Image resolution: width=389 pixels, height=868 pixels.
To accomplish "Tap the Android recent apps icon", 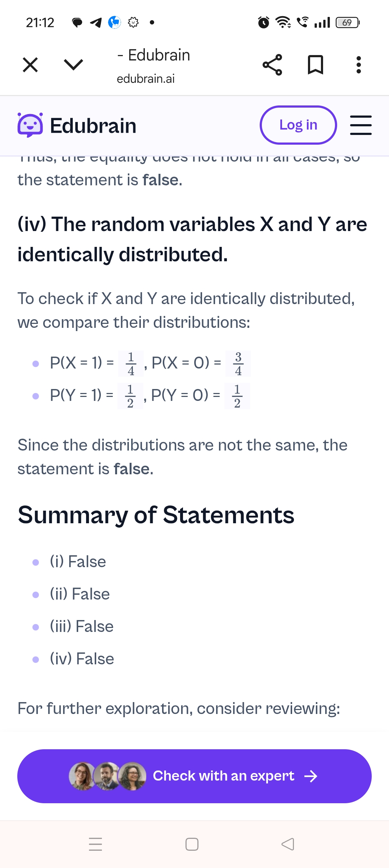I will tap(95, 844).
